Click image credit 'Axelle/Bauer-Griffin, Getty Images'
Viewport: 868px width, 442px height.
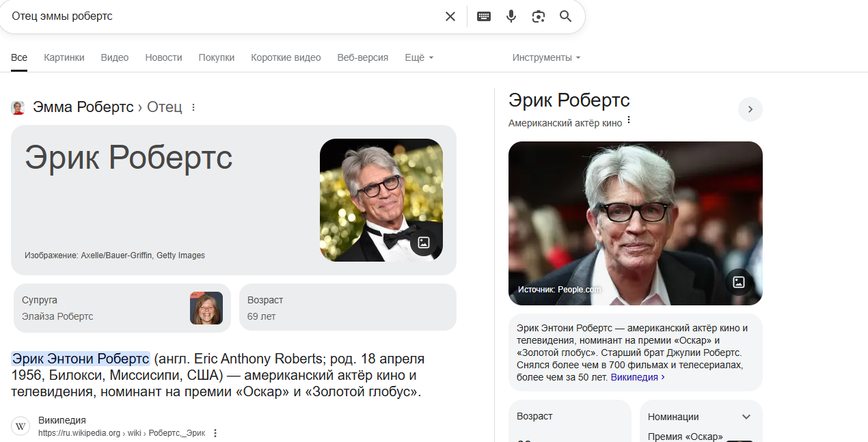(x=143, y=255)
